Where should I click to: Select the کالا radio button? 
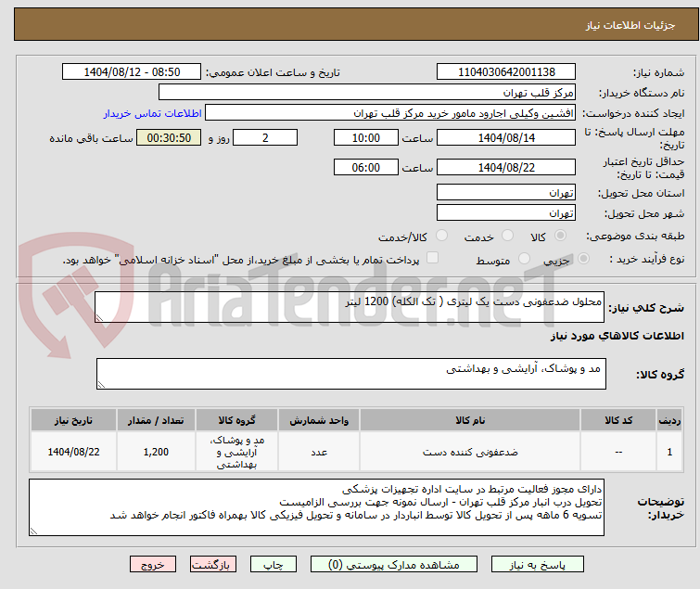(560, 236)
